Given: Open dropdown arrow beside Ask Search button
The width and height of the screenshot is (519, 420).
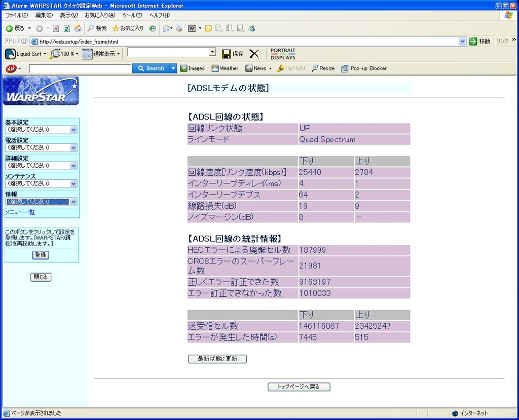Looking at the screenshot, I should (x=173, y=68).
